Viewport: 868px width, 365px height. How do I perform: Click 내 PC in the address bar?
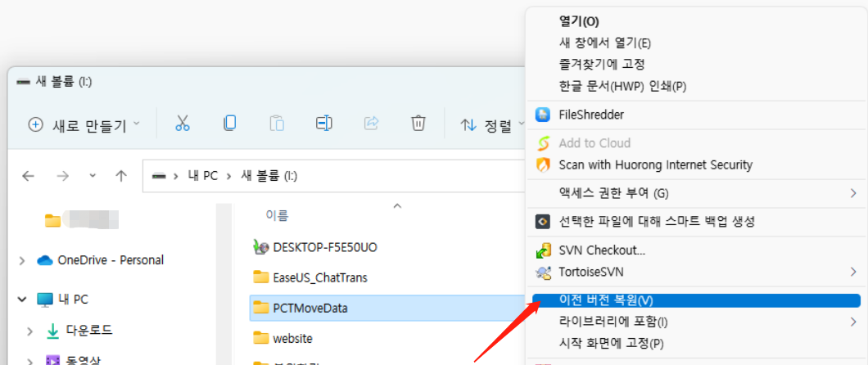click(x=202, y=176)
